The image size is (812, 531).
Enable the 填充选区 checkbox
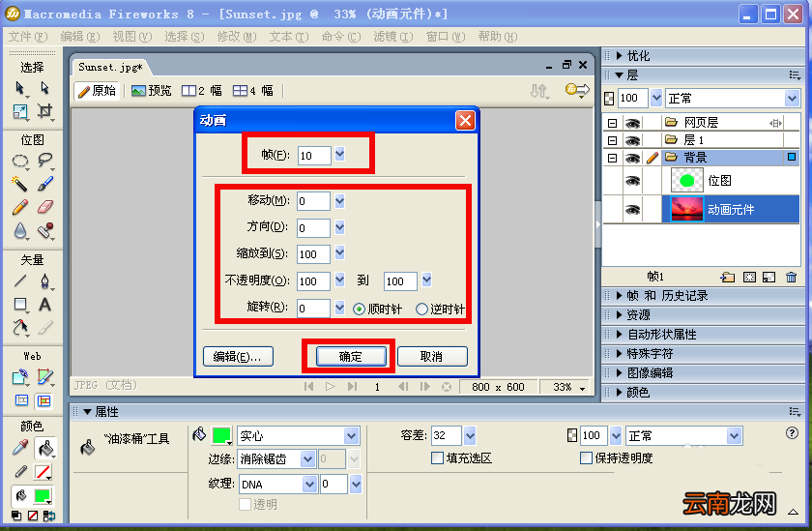pyautogui.click(x=437, y=457)
